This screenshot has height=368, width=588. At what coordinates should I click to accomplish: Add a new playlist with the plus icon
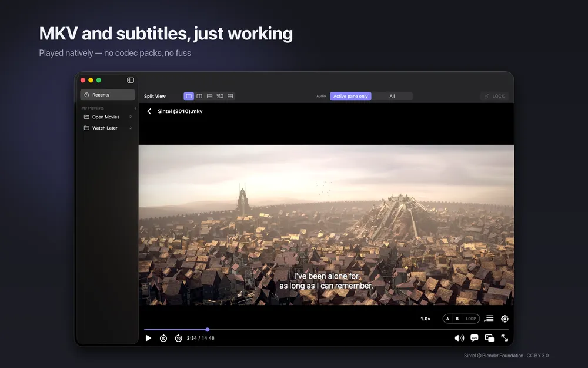(x=135, y=108)
